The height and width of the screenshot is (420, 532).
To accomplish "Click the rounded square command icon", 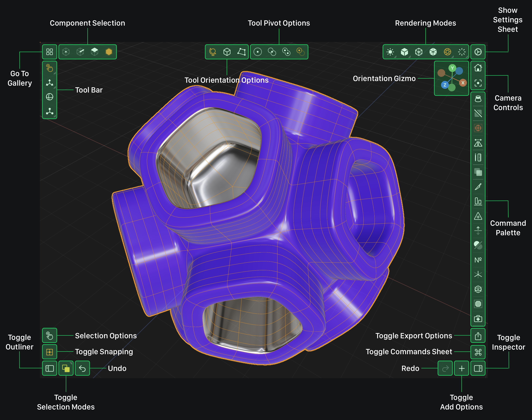I will pyautogui.click(x=478, y=304).
